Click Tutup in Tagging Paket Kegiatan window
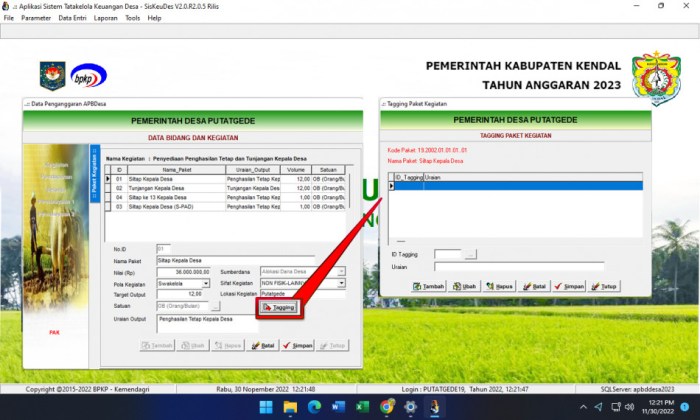The width and height of the screenshot is (700, 420). click(604, 286)
